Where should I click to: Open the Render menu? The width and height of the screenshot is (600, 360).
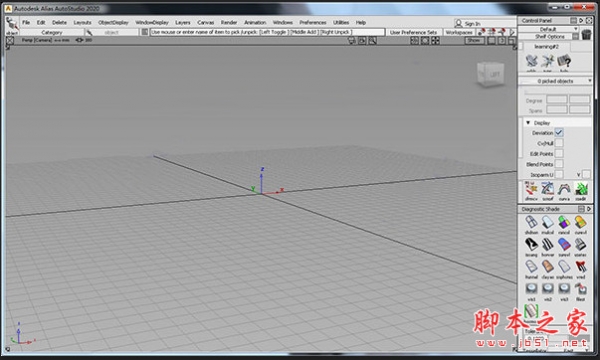(229, 22)
